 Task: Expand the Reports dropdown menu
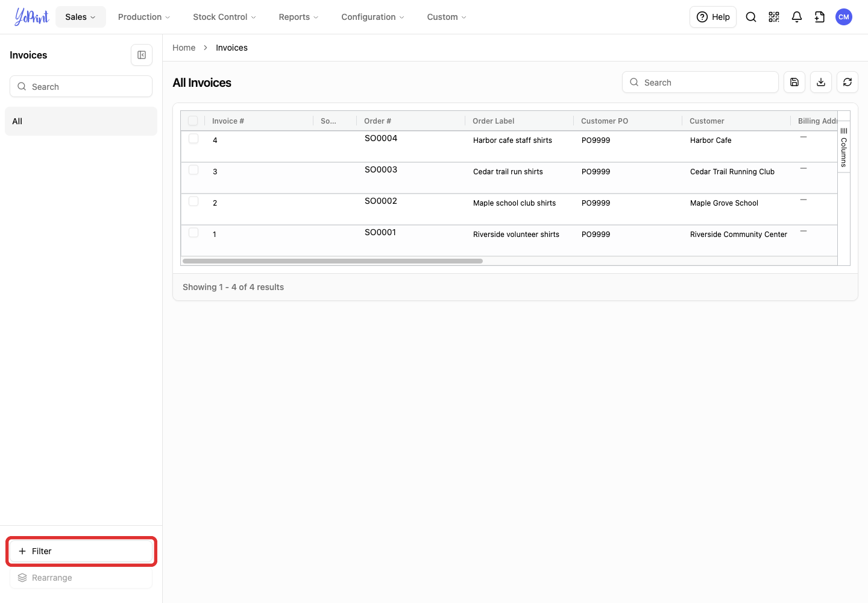click(298, 17)
